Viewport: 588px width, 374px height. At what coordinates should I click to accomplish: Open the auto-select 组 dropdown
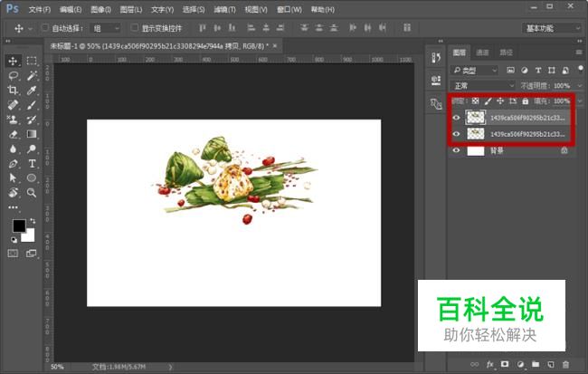coord(105,28)
